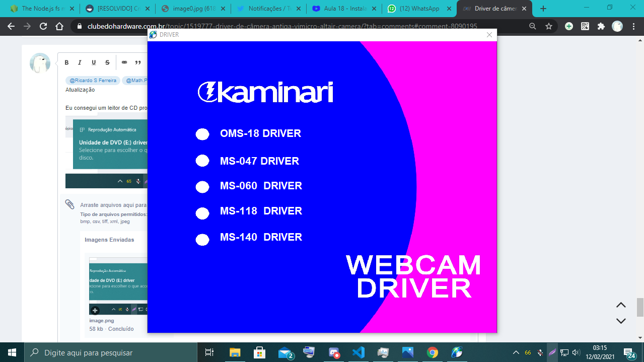Switch to the [RESOLVIDO] tab
Viewport: 644px width, 362px height.
pos(117,9)
